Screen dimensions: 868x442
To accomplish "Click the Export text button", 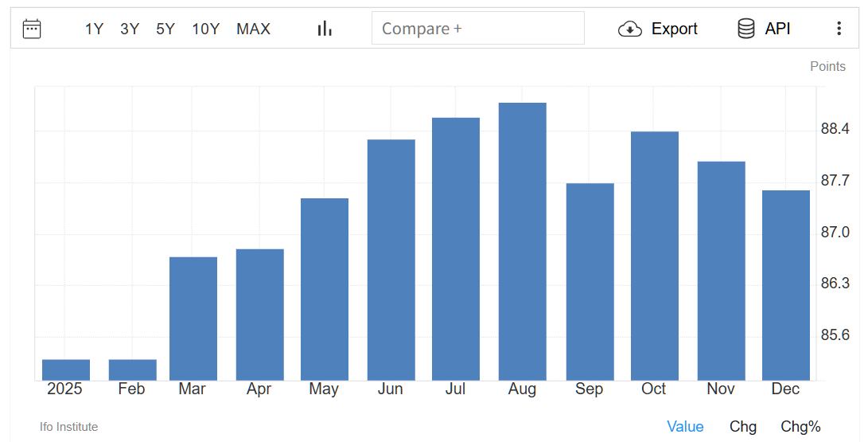I will coord(674,29).
